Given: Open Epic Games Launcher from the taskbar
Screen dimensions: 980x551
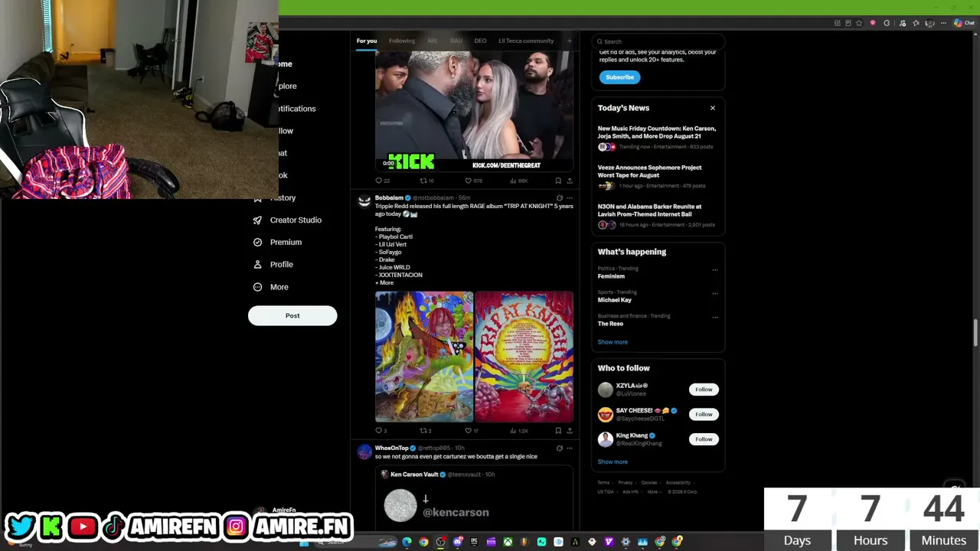Looking at the screenshot, I should click(x=474, y=542).
